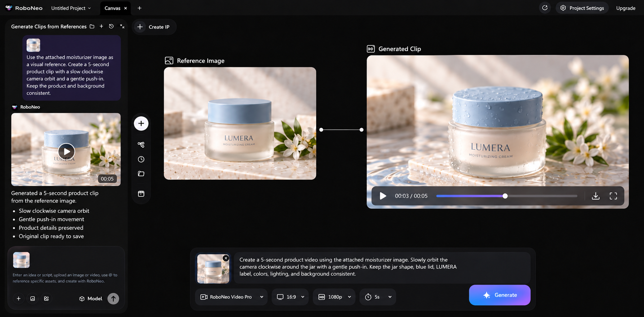This screenshot has height=317, width=644.
Task: Close the Canvas tab
Action: click(x=125, y=8)
